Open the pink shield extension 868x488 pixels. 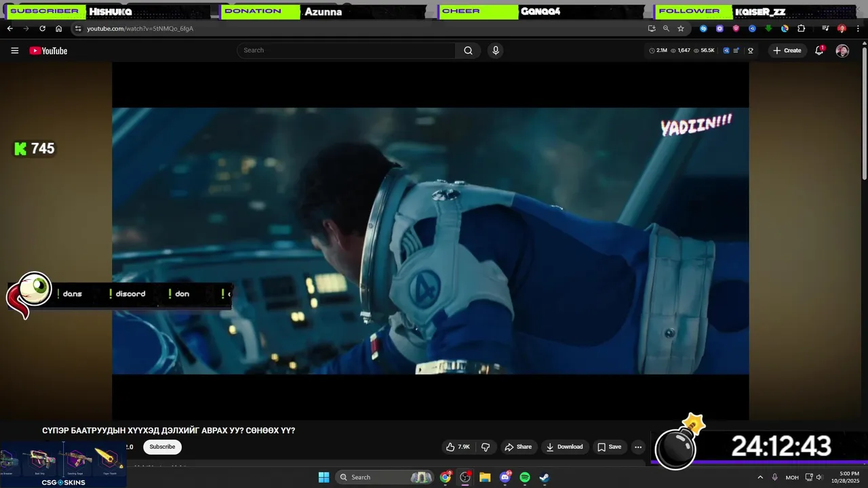(736, 28)
